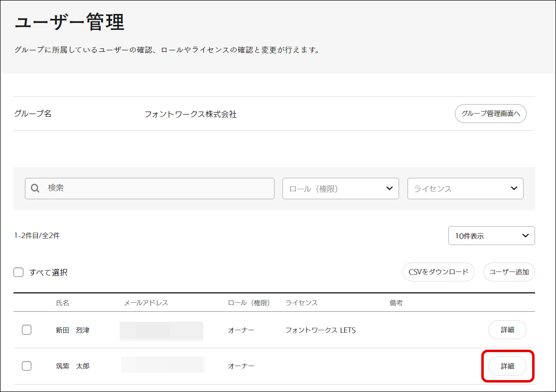Viewport: 556px width, 392px height.
Task: Select the checkbox for 新田 烈津
Action: pyautogui.click(x=27, y=330)
